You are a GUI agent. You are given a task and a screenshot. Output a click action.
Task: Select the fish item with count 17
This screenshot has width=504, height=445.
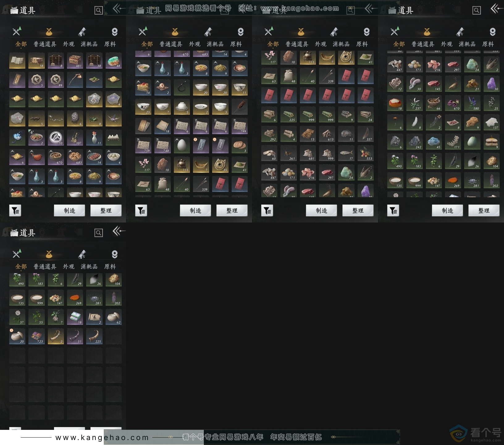point(346,153)
